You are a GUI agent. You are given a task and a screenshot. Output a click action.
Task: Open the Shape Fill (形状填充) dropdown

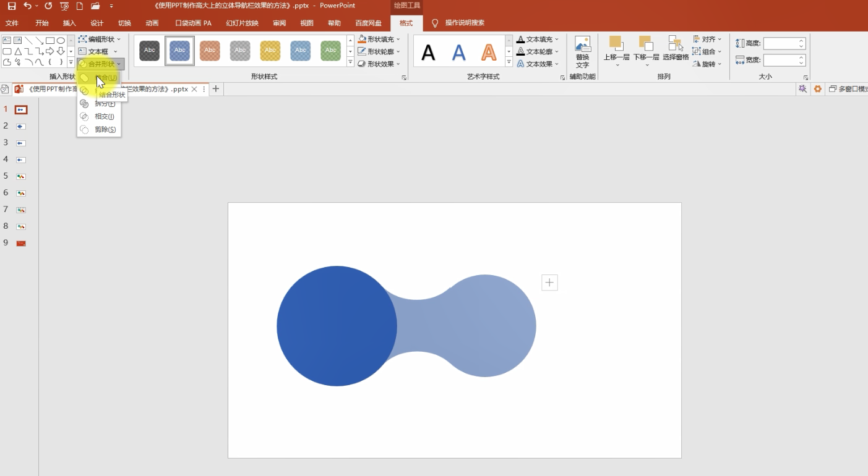pyautogui.click(x=379, y=40)
